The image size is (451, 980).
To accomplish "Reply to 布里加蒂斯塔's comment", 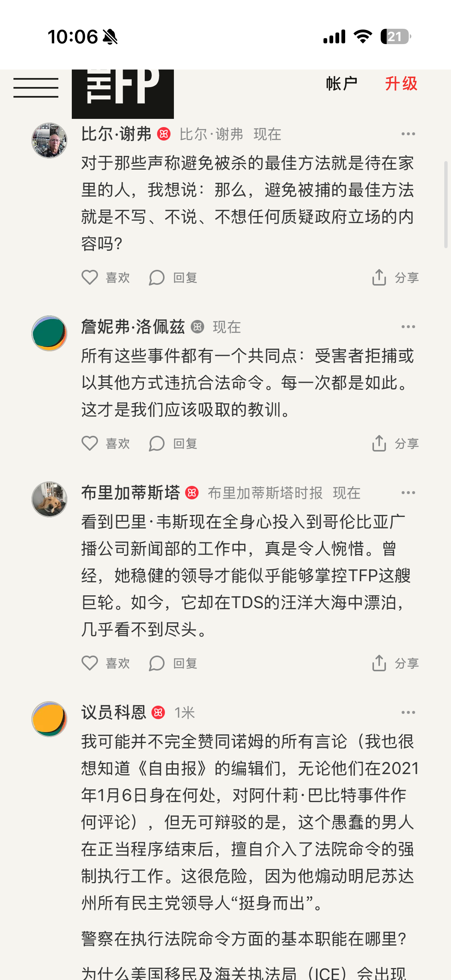I will click(x=173, y=663).
